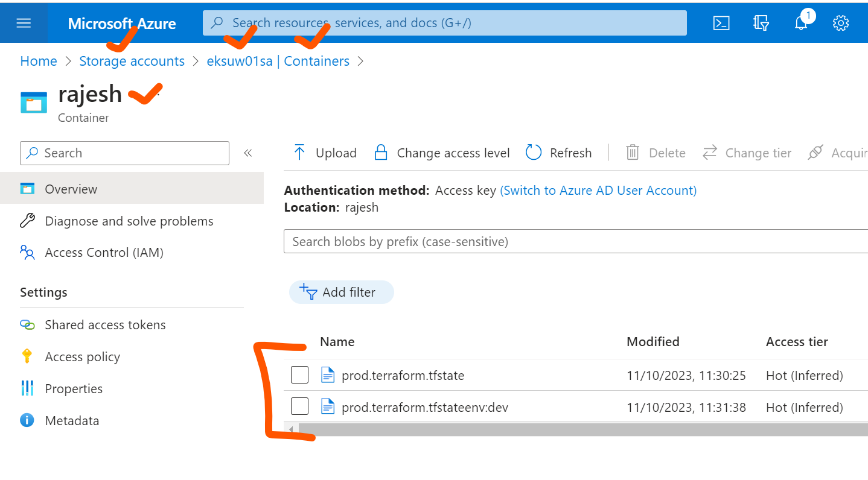Click the Change access level lock icon
Image resolution: width=868 pixels, height=480 pixels.
[x=381, y=153]
